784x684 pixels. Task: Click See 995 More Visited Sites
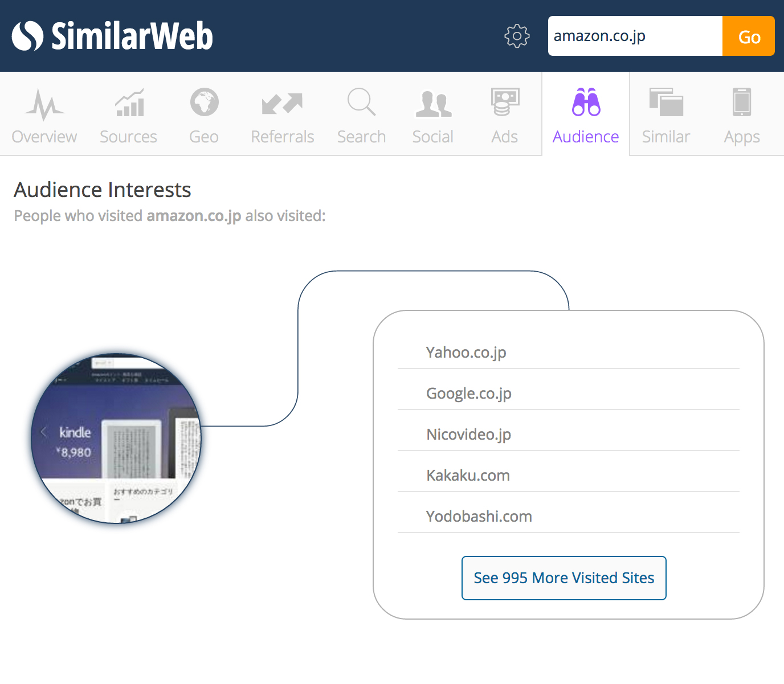[564, 578]
